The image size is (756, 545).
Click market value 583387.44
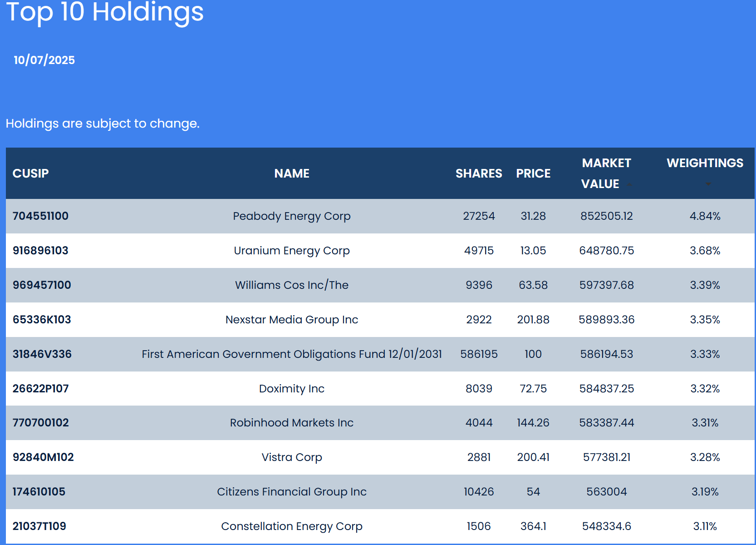tap(607, 423)
